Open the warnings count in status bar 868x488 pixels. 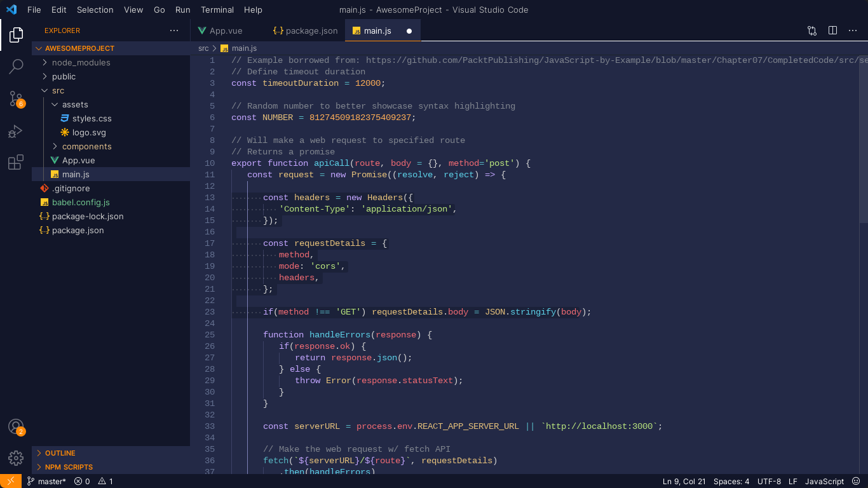pos(105,481)
